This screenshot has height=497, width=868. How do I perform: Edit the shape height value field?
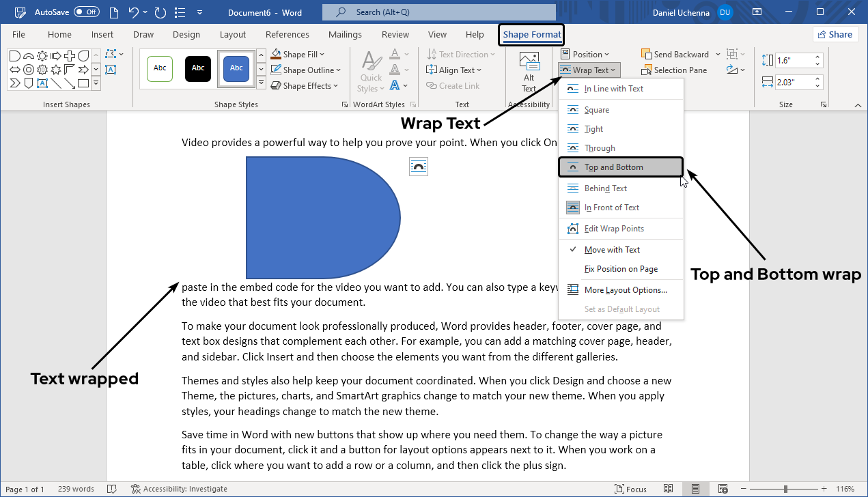(x=795, y=60)
